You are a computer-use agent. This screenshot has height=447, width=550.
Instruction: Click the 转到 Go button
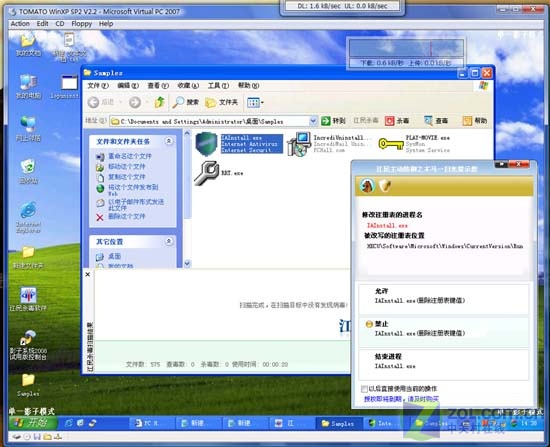coord(334,121)
